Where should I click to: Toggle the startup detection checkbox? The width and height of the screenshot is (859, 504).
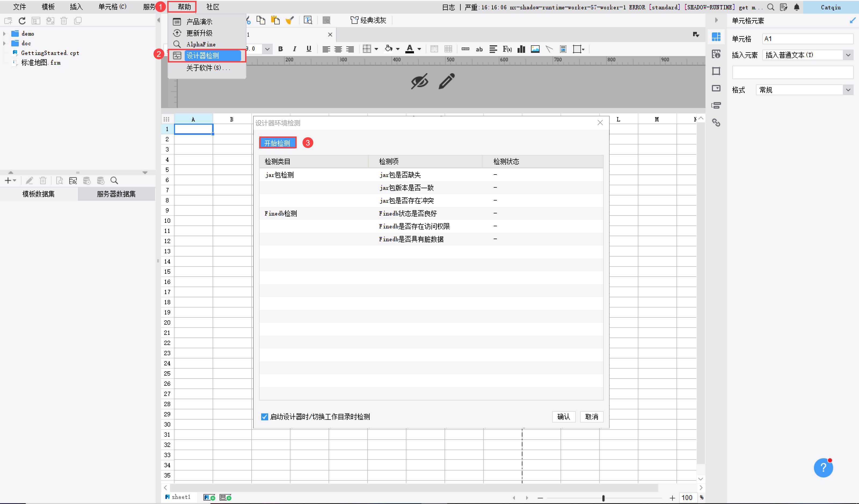(x=264, y=417)
